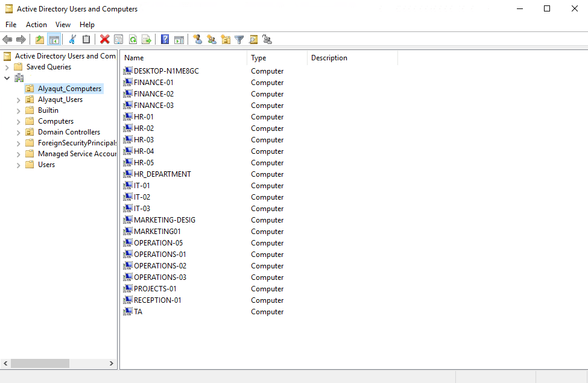Select the IT-02 computer

click(142, 197)
